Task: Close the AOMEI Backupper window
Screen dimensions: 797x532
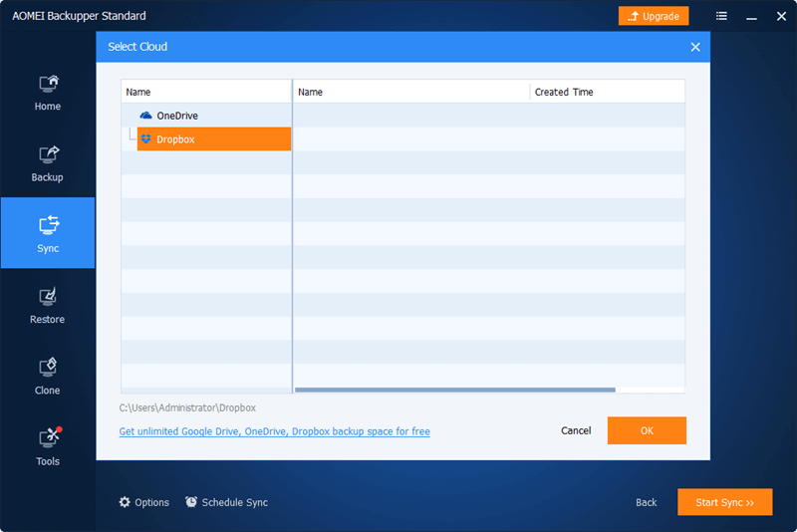Action: click(x=781, y=16)
